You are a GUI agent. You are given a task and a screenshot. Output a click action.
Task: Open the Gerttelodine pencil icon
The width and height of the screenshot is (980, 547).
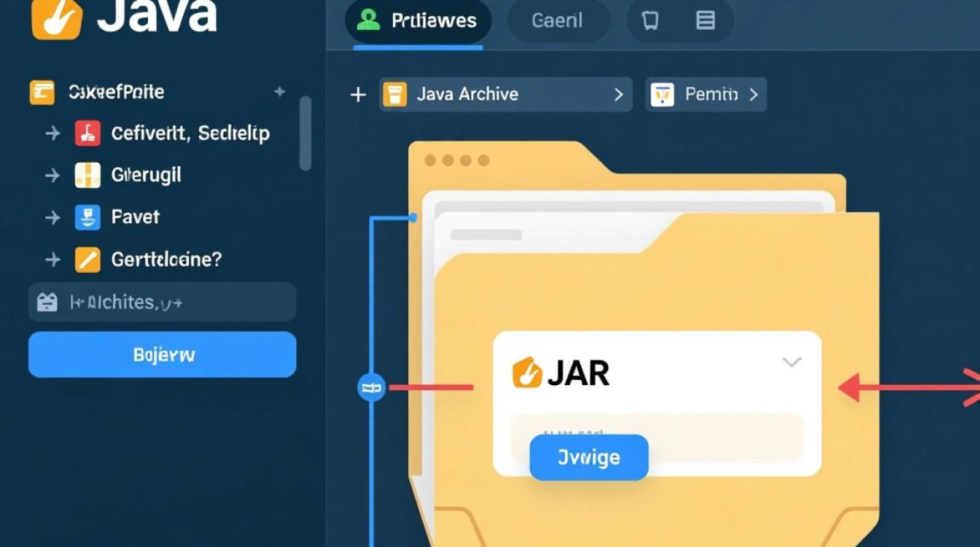[87, 260]
